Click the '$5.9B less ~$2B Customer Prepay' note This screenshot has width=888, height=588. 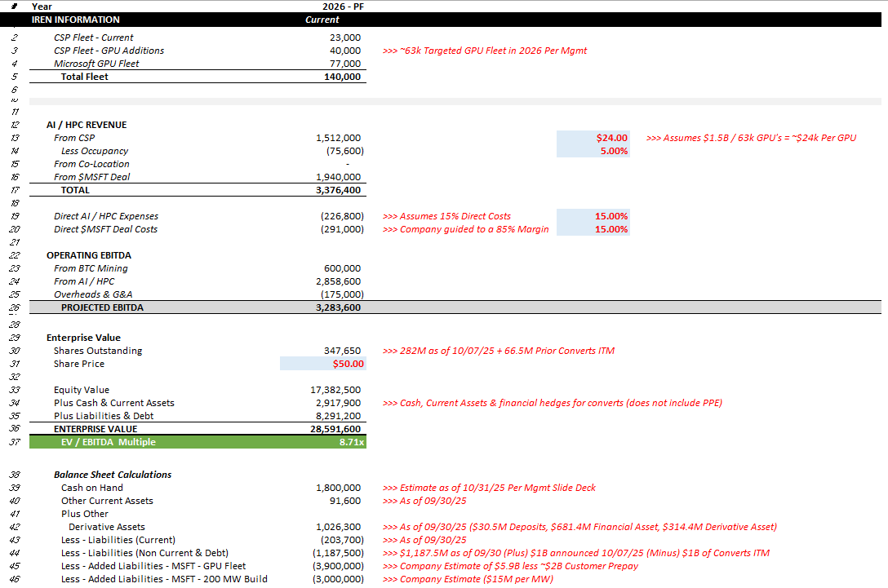tap(510, 566)
